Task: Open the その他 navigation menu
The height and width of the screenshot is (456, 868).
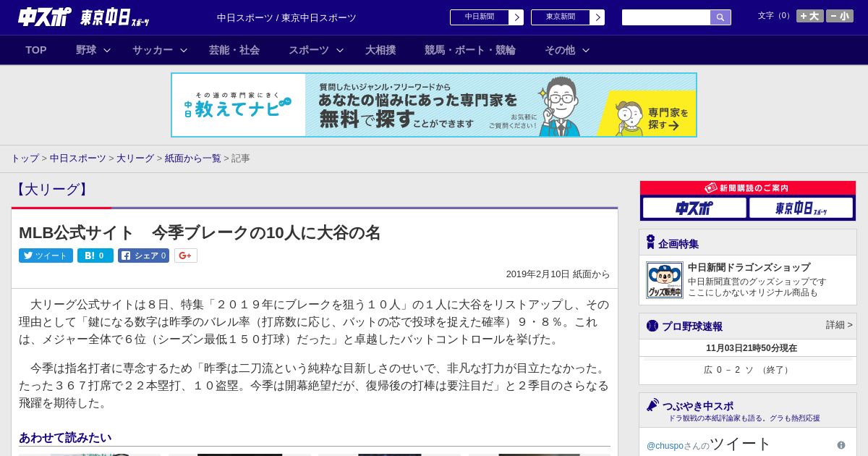Action: (560, 50)
